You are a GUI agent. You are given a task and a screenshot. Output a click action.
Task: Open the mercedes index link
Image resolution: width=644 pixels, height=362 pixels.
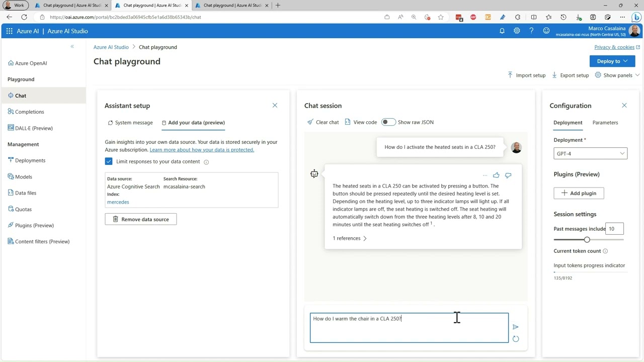118,202
